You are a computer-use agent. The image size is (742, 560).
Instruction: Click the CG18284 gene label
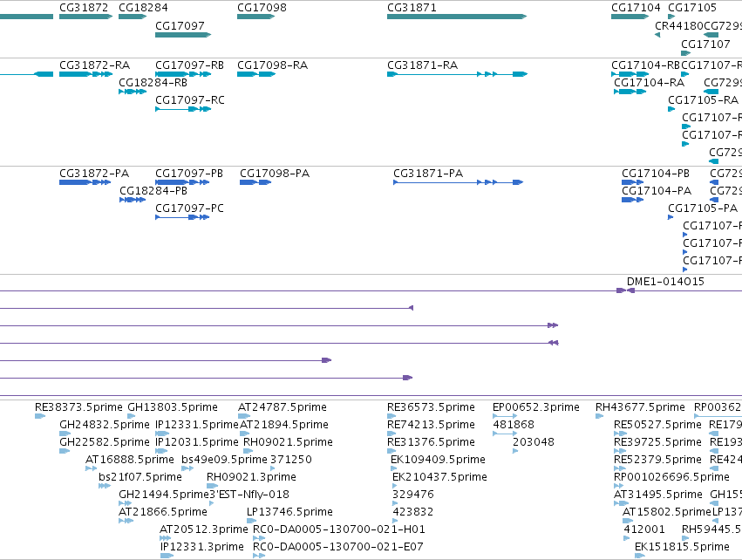[x=143, y=8]
